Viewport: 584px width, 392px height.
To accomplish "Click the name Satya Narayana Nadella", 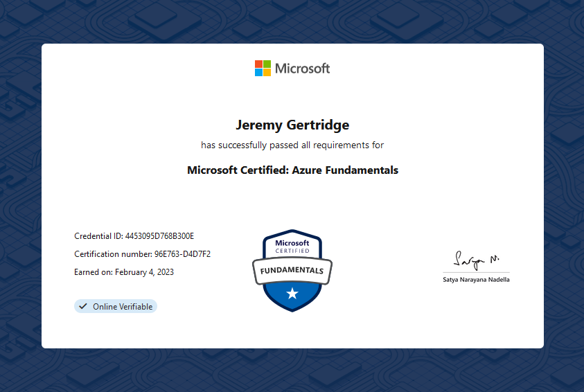I will click(476, 280).
